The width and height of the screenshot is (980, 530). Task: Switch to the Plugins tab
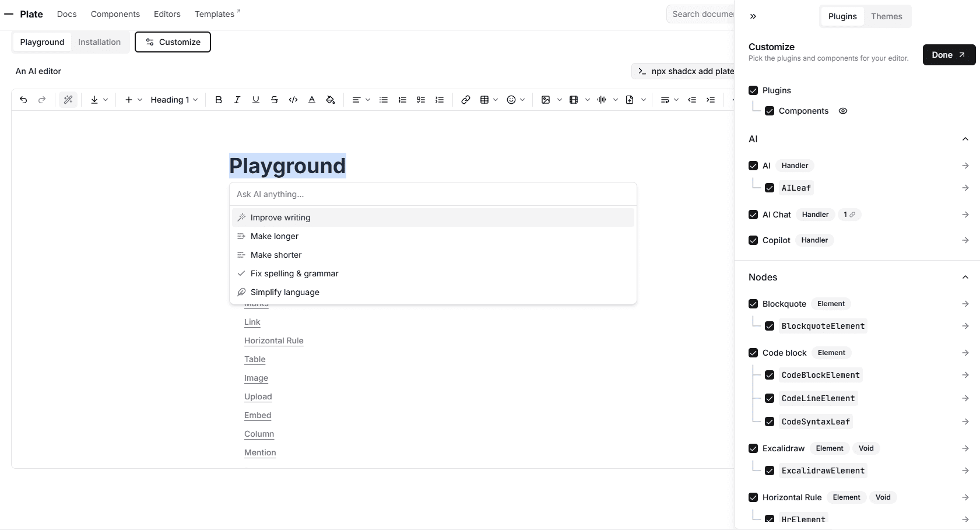point(842,16)
